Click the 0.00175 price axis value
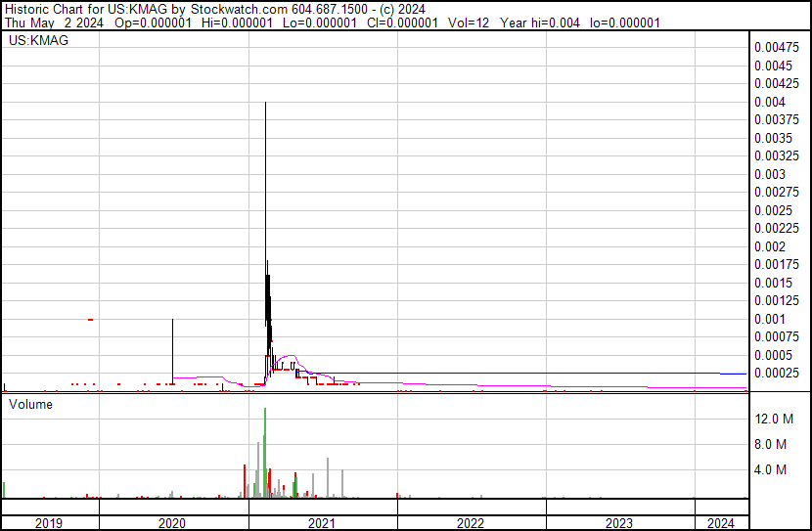The width and height of the screenshot is (812, 531). (x=777, y=264)
